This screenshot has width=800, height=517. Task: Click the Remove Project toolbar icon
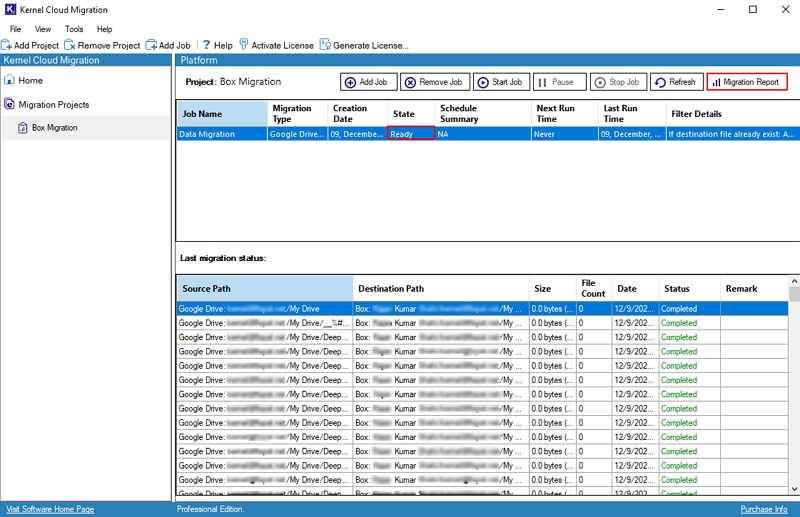click(x=70, y=45)
